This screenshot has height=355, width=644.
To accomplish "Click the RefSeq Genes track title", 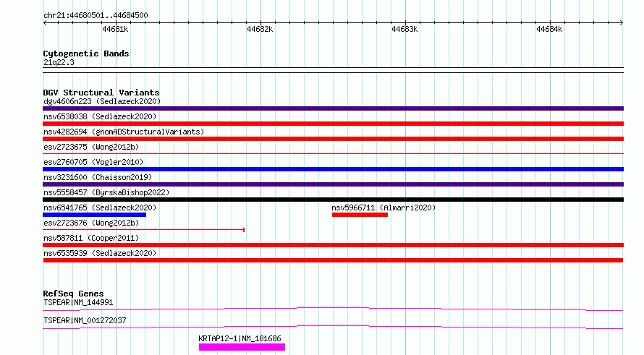I will point(73,294).
